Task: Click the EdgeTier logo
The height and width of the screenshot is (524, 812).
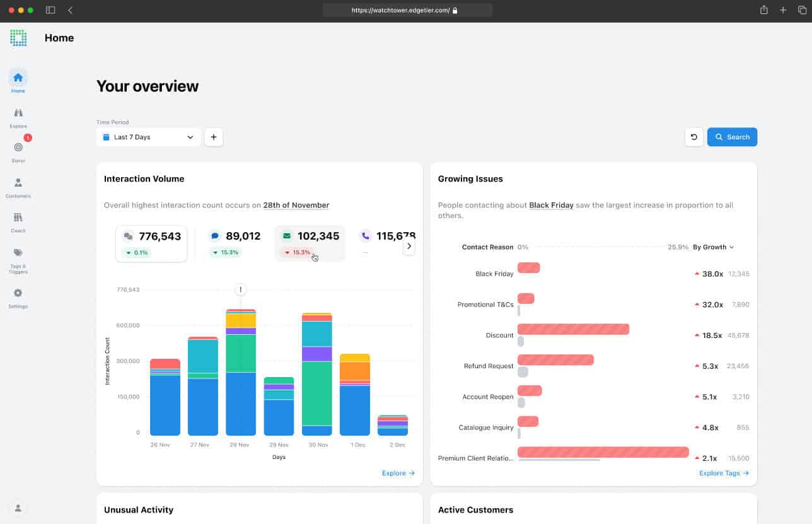Action: [18, 38]
